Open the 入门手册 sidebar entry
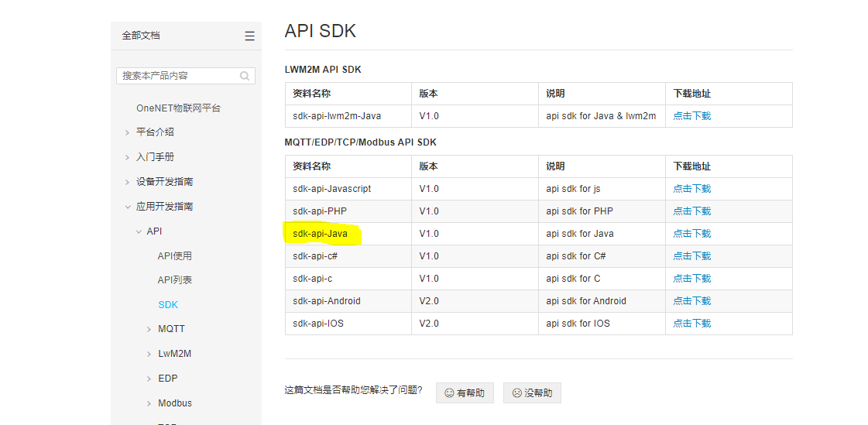The width and height of the screenshot is (868, 425). (x=155, y=157)
